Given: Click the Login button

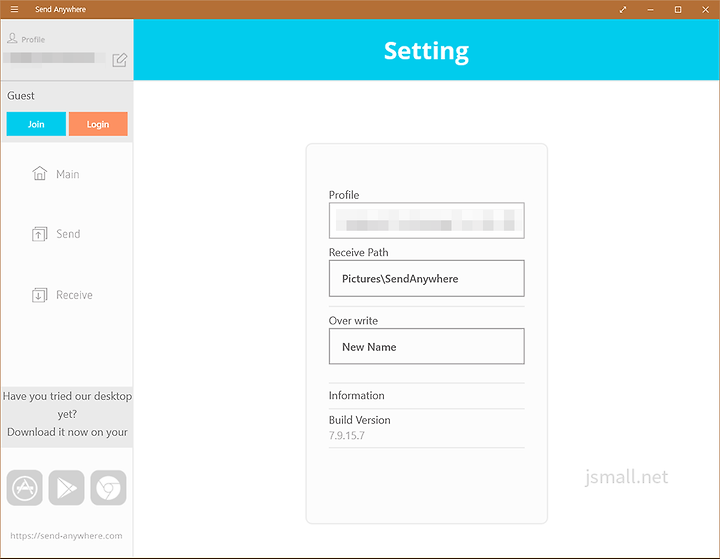Looking at the screenshot, I should pos(98,124).
